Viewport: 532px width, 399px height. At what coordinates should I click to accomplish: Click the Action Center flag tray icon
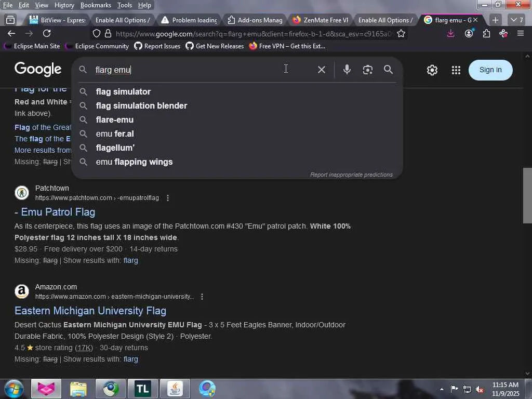pyautogui.click(x=454, y=389)
